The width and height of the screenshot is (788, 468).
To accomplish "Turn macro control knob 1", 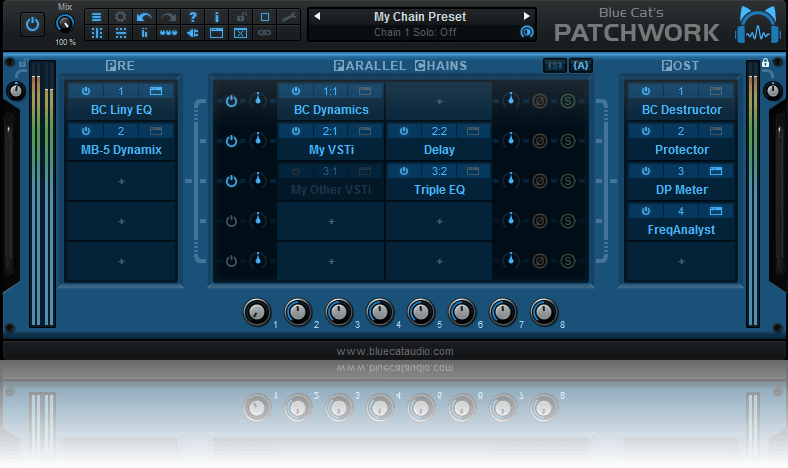I will pyautogui.click(x=257, y=312).
